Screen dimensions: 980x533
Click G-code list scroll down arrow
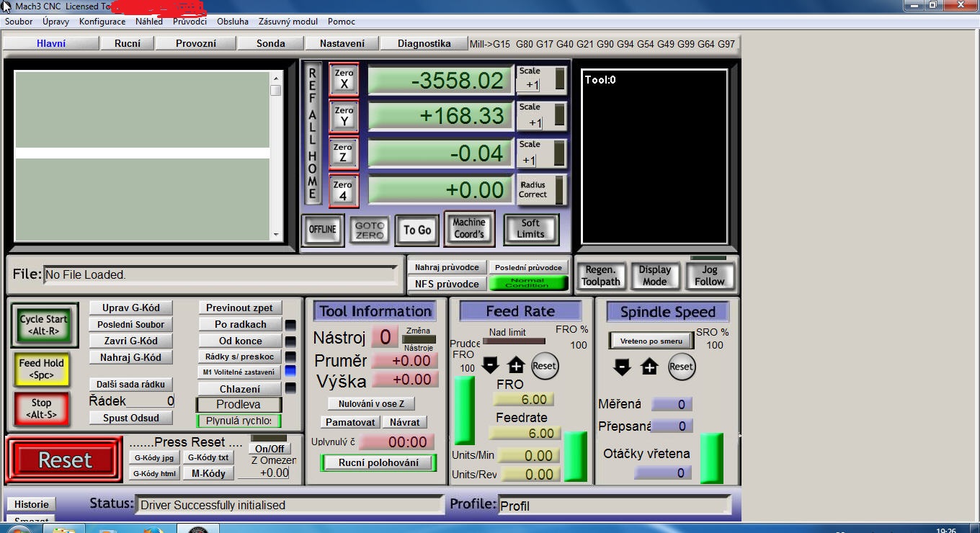pyautogui.click(x=275, y=235)
